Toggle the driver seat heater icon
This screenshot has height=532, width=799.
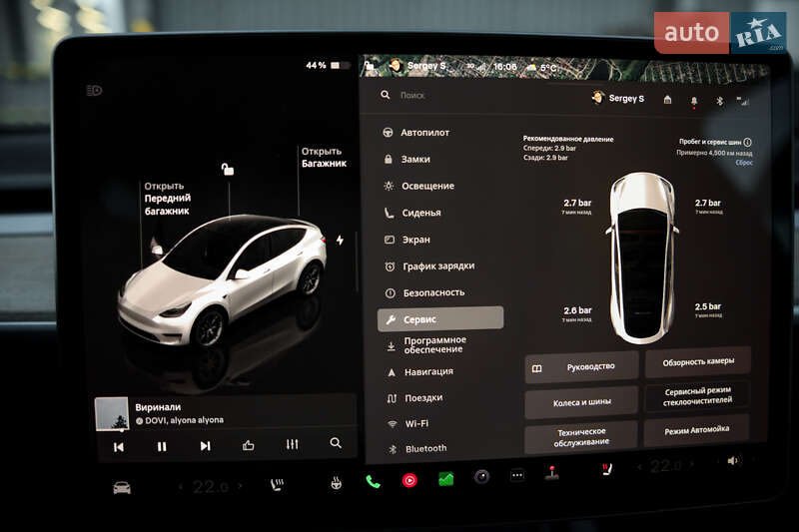(277, 484)
